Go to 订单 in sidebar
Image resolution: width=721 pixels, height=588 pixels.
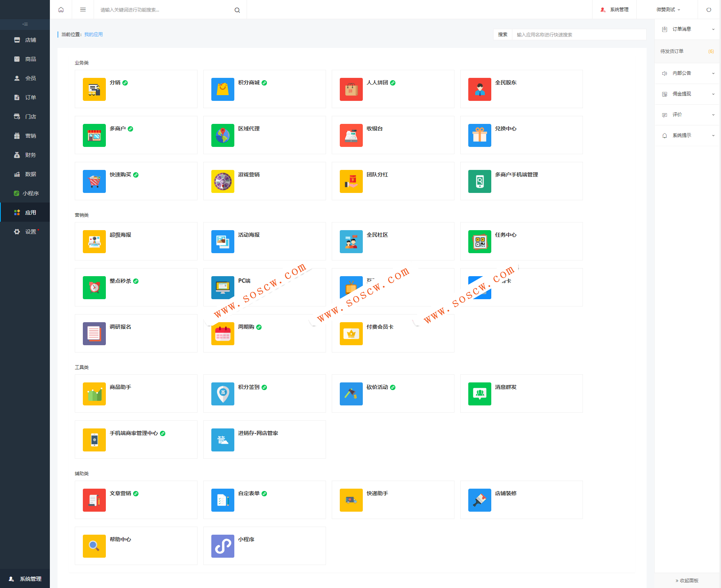click(x=25, y=97)
